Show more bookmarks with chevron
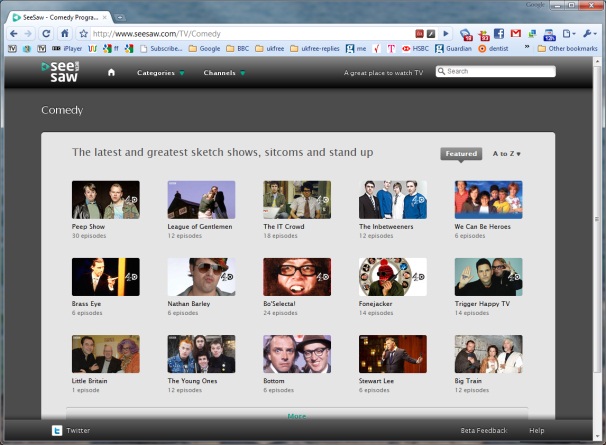This screenshot has height=445, width=606. (x=526, y=47)
